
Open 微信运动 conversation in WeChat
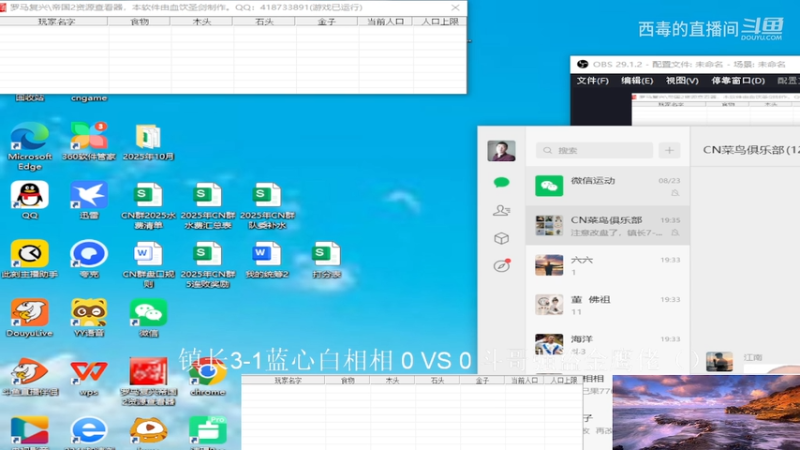coord(608,186)
